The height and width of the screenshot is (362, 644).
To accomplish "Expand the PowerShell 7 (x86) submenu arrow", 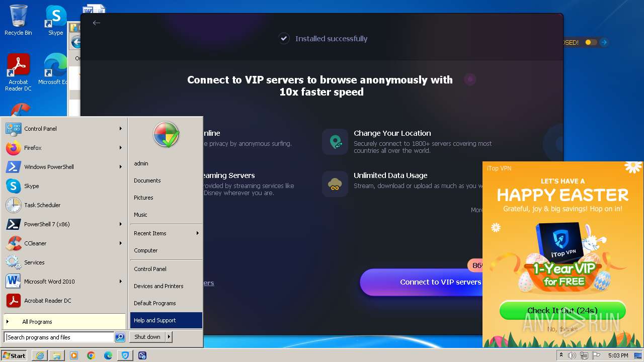I will pyautogui.click(x=121, y=224).
